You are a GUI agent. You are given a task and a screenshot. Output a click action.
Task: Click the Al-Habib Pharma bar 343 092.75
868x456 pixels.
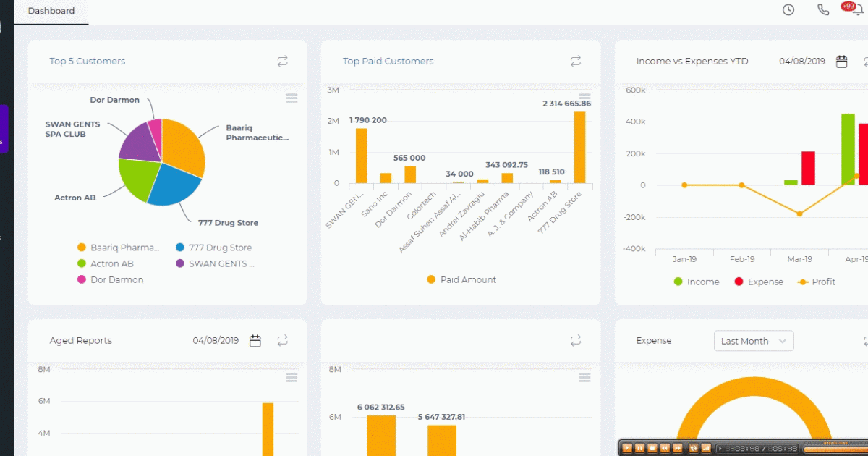click(x=507, y=178)
